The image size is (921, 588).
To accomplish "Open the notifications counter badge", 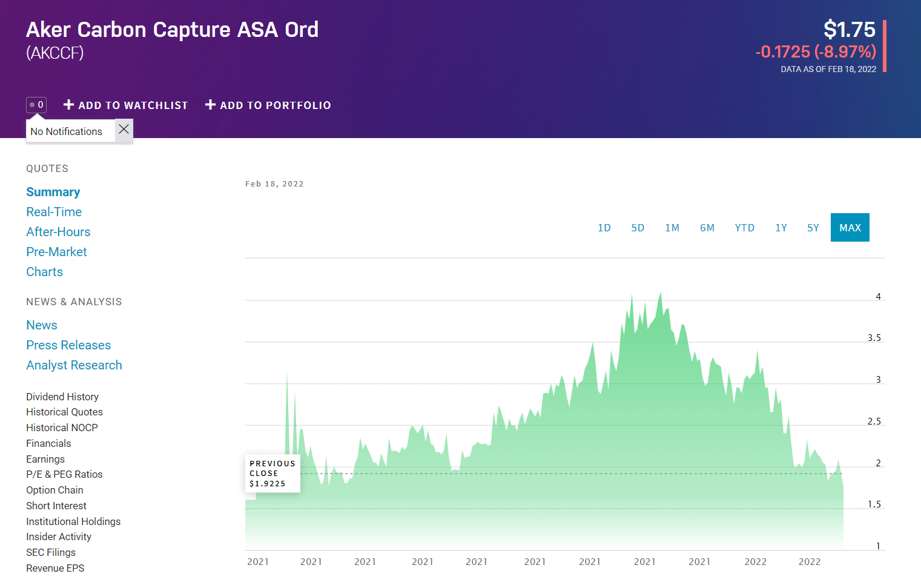I will (x=36, y=105).
